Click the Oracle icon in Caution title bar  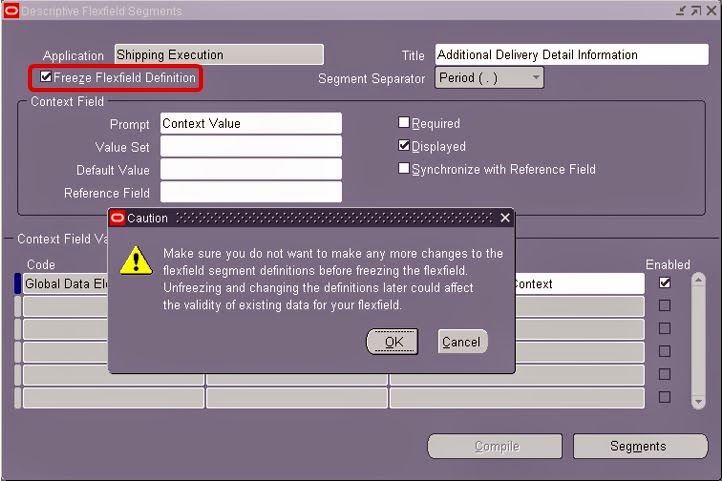[x=117, y=218]
